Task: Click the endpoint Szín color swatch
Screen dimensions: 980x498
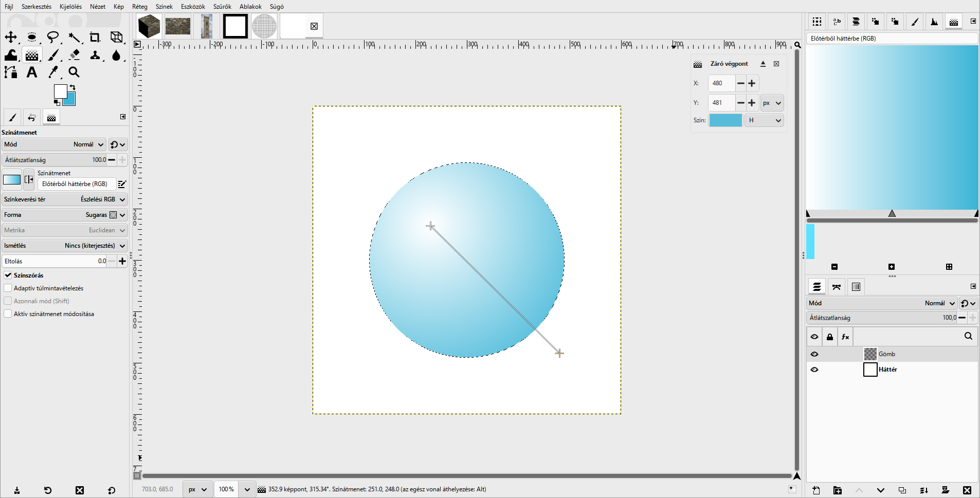Action: tap(725, 120)
